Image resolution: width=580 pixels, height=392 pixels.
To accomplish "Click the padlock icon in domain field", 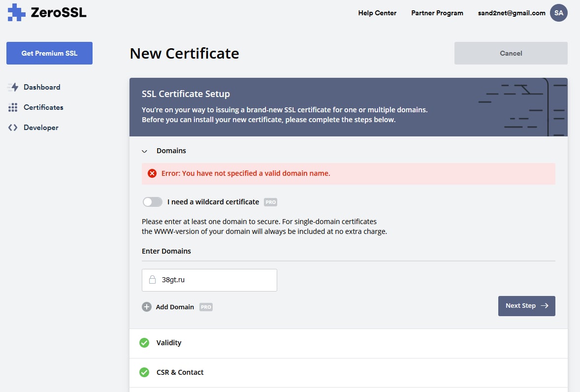I will click(153, 280).
